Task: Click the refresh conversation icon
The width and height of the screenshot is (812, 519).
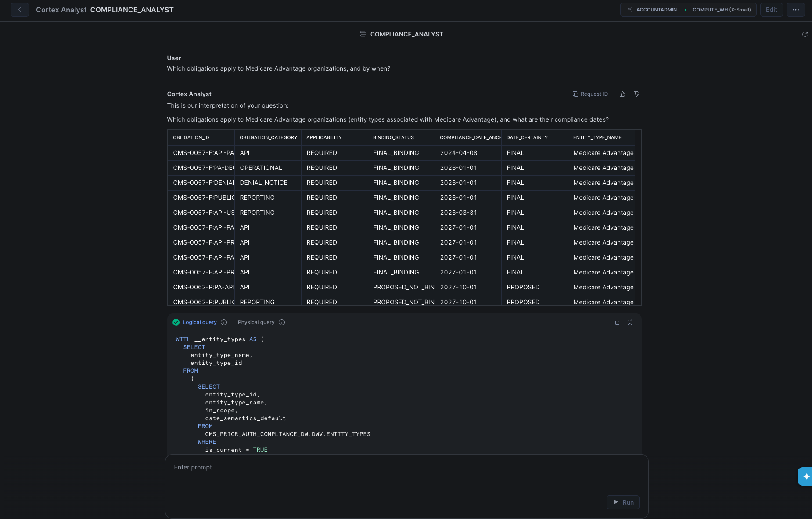Action: [x=805, y=34]
